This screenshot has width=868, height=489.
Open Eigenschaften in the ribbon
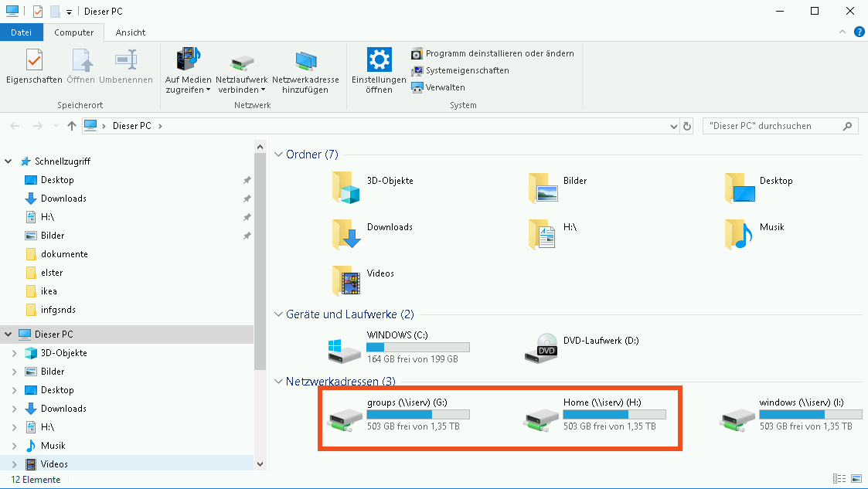34,66
